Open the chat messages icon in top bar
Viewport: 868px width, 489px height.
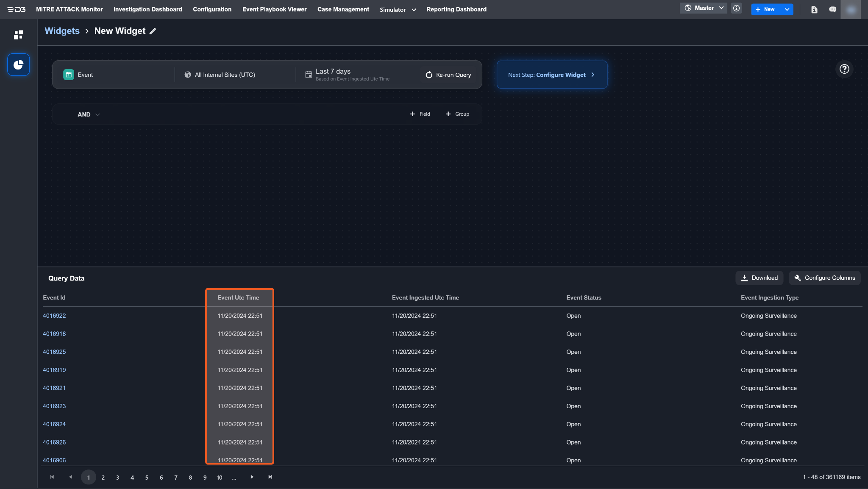click(x=832, y=9)
